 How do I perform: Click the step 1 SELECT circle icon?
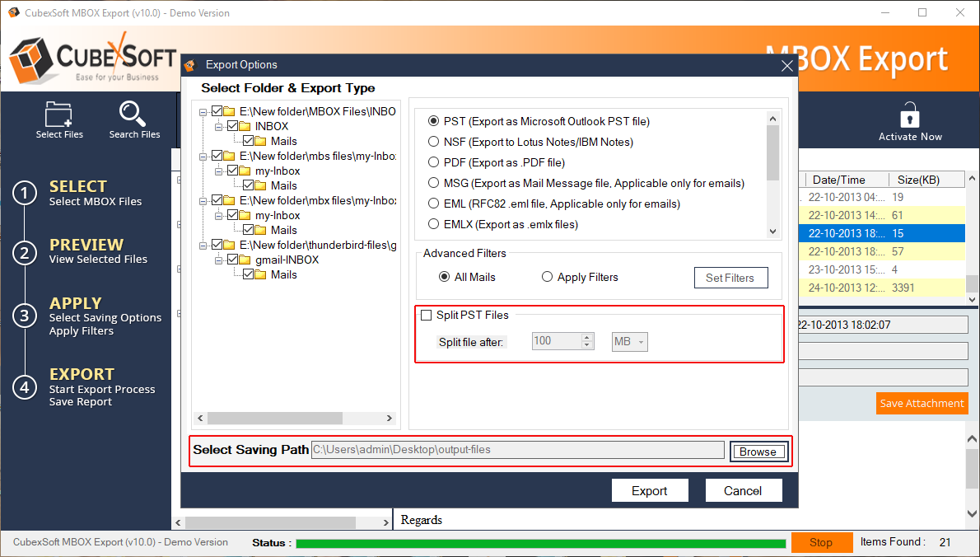(26, 194)
